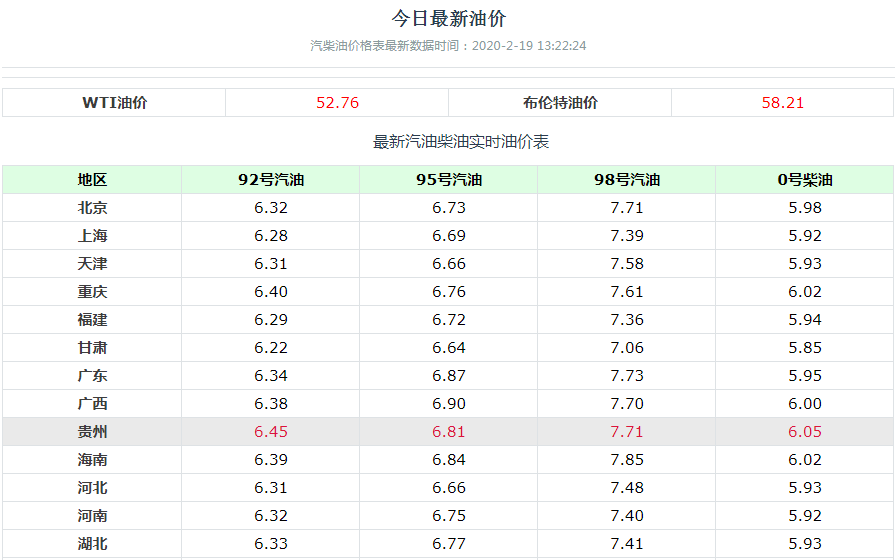
Task: Select 贵州 92号汽油 price 6.45
Action: (270, 432)
